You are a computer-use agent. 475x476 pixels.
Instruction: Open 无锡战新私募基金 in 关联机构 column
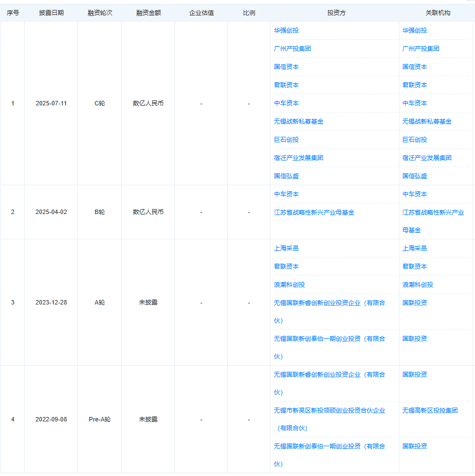click(426, 121)
